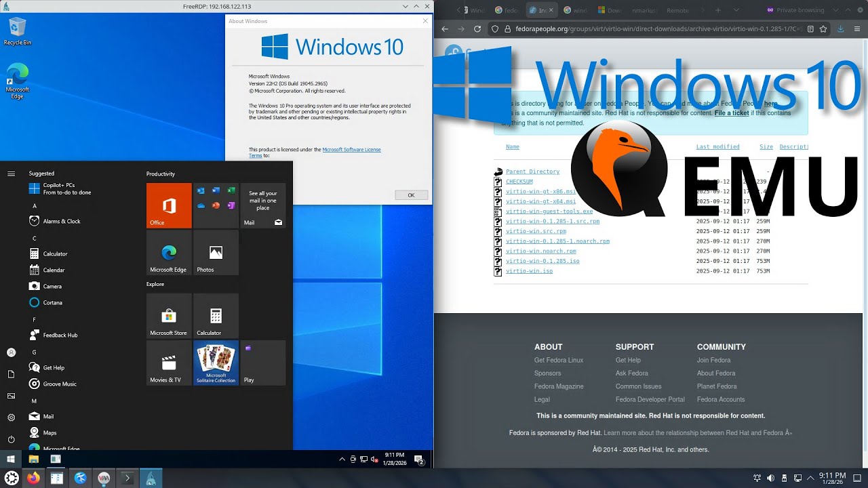Screen dimensions: 868x488
Task: Open Microsoft Edge desktop shortcut
Action: coord(17,81)
